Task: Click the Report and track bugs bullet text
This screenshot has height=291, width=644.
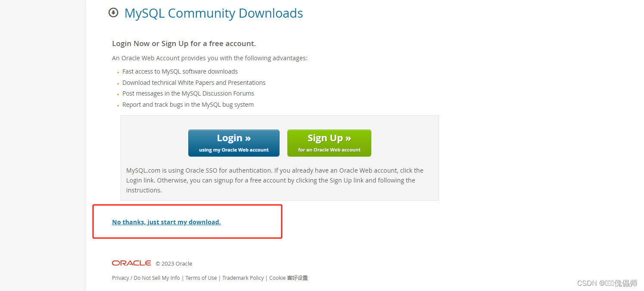Action: click(188, 105)
